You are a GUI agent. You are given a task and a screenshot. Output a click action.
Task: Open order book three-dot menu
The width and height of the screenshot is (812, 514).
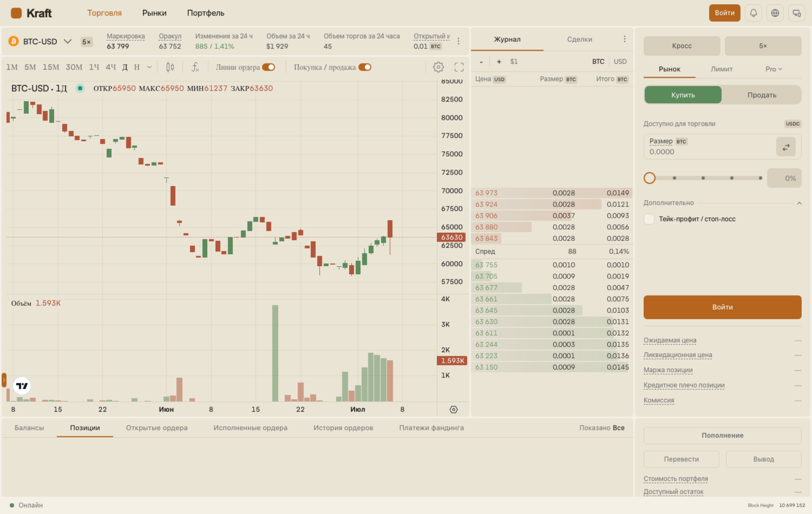coord(624,39)
